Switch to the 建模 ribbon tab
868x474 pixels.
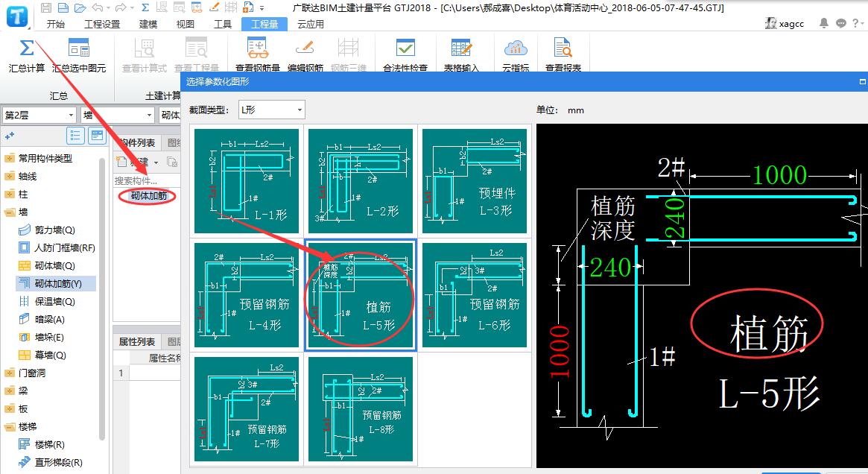148,24
